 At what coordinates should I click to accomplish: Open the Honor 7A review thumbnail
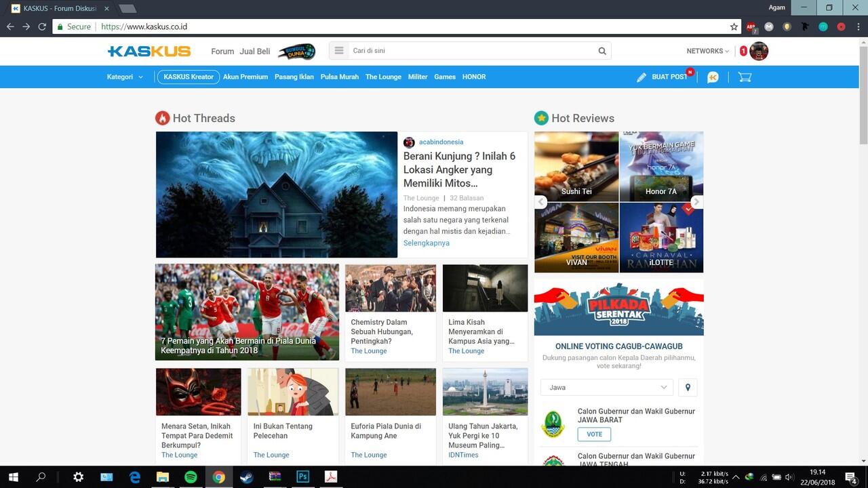click(661, 167)
